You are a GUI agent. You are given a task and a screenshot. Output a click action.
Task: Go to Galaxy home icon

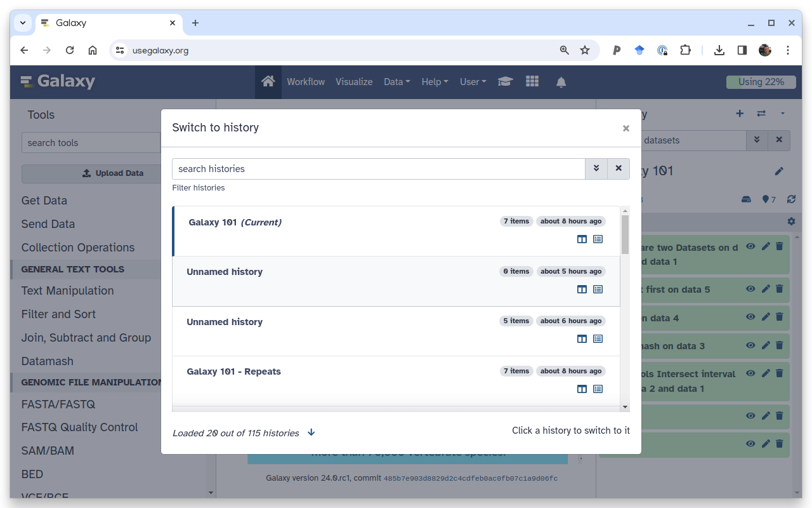268,82
